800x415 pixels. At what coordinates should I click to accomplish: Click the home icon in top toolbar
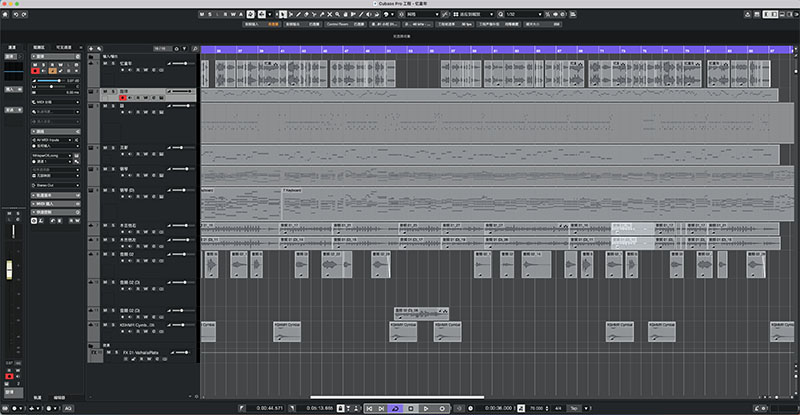click(5, 14)
